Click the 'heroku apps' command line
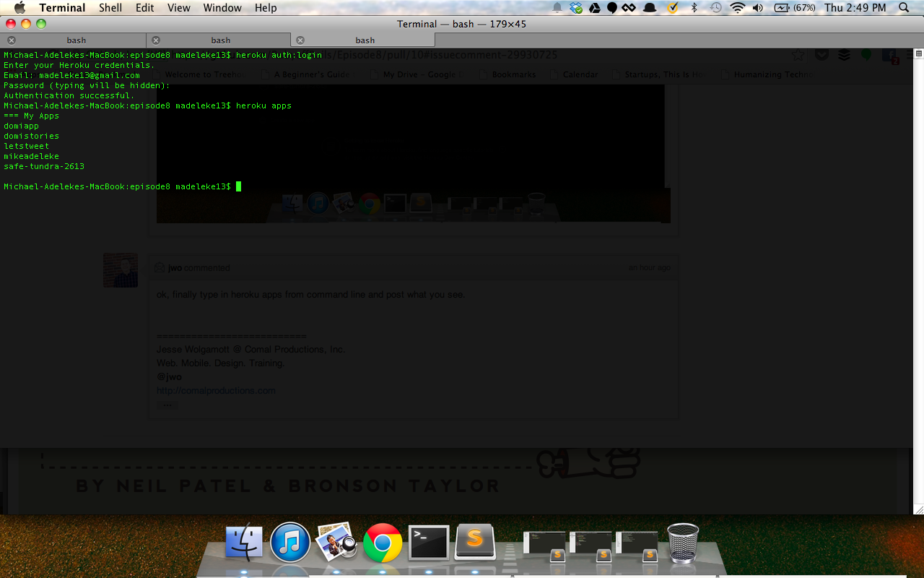Viewport: 924px width, 578px height. [x=147, y=105]
